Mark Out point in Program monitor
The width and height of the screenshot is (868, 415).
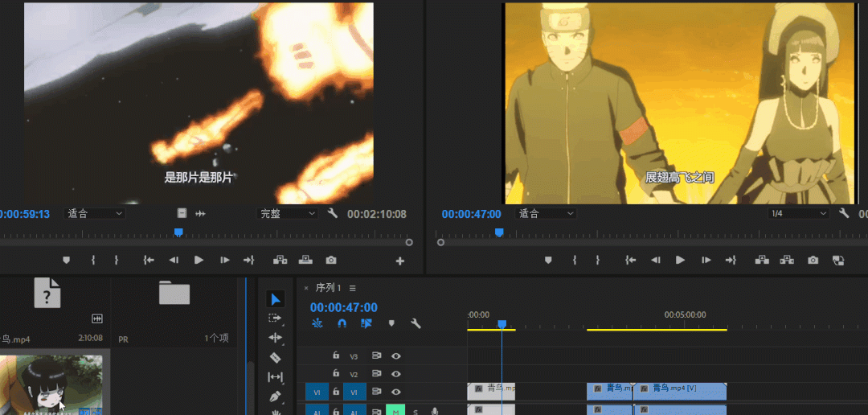click(x=598, y=260)
